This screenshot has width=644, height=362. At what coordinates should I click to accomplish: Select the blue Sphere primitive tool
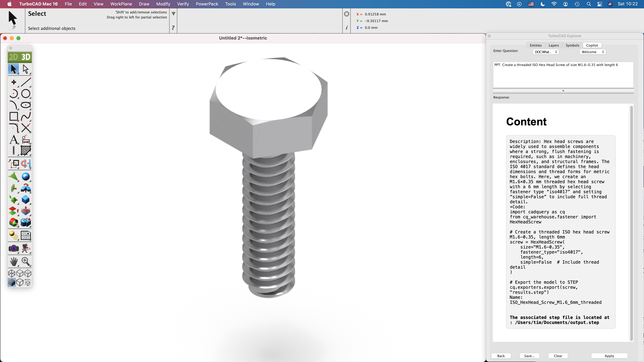(x=26, y=177)
